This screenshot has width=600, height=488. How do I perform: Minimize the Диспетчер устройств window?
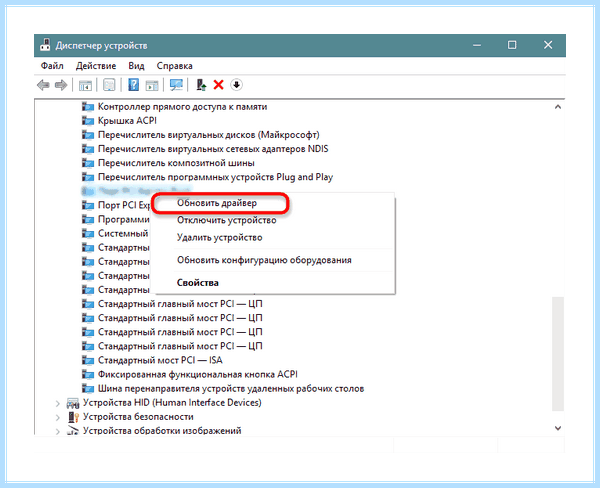coord(477,45)
